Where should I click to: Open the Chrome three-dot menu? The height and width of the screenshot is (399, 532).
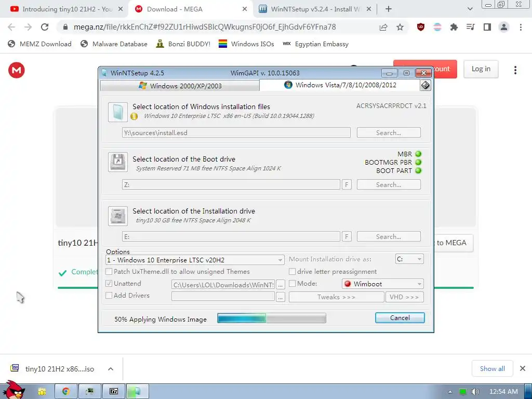[x=521, y=27]
